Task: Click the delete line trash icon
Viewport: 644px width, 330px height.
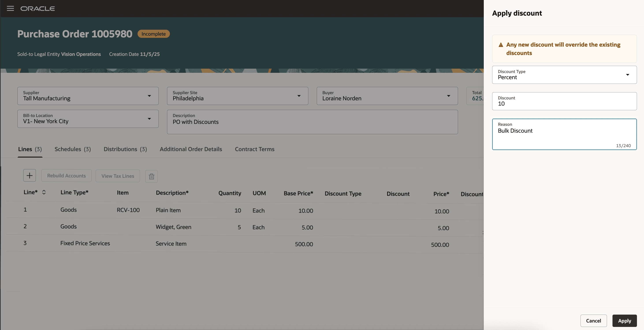Action: tap(151, 176)
